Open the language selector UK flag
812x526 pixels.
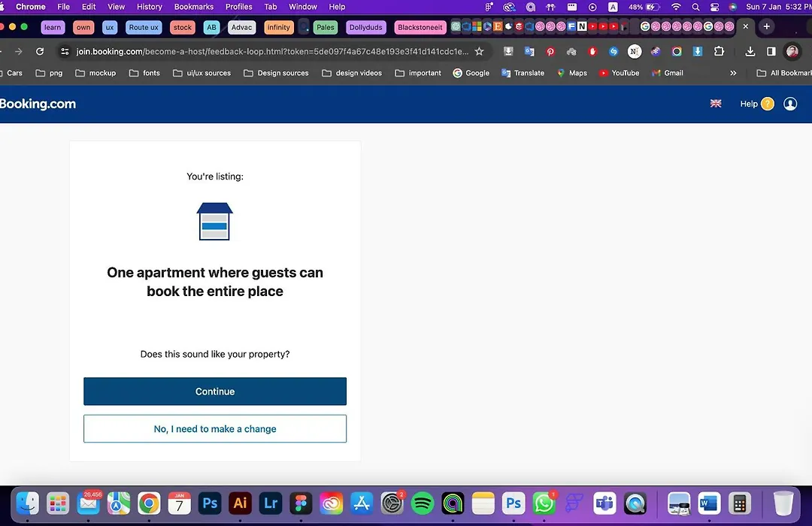[716, 104]
